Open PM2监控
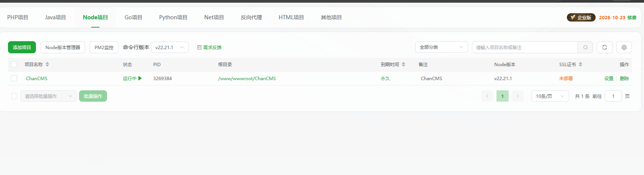Screen dimensions: 644x175 pyautogui.click(x=104, y=47)
